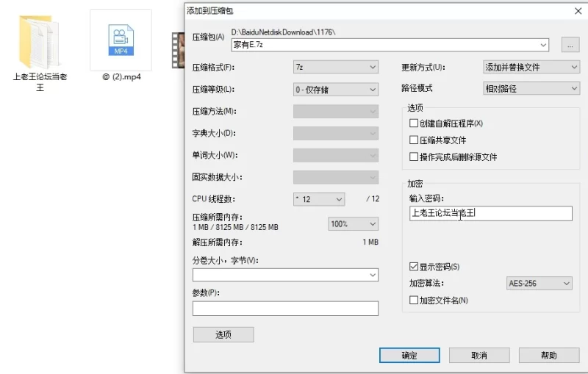Open the 上老王论坛当老王 folder icon
Viewport: 588px width, 374px height.
click(x=39, y=41)
